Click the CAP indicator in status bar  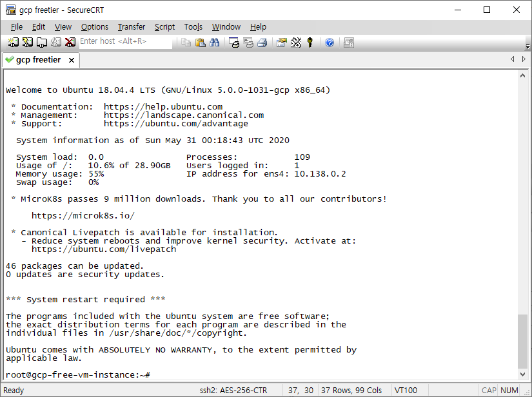tap(489, 391)
